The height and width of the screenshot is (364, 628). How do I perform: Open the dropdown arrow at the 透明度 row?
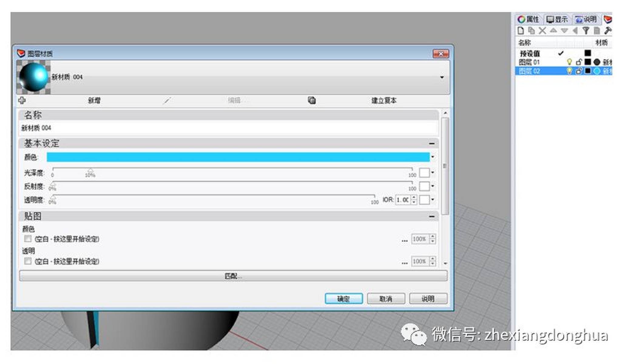tap(433, 200)
